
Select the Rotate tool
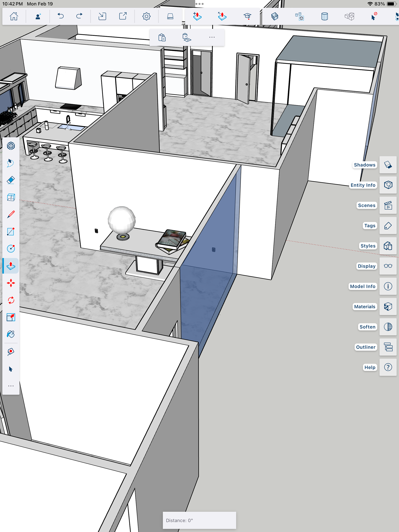11,300
